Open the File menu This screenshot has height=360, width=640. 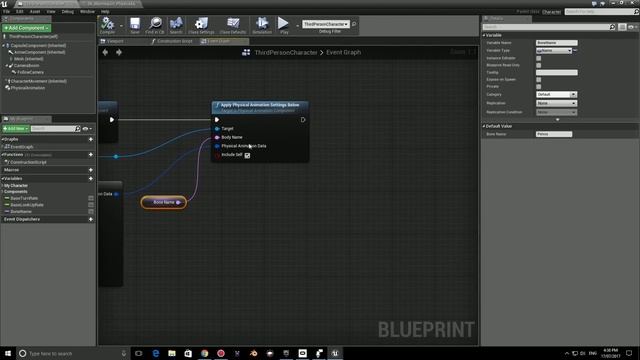coord(7,11)
